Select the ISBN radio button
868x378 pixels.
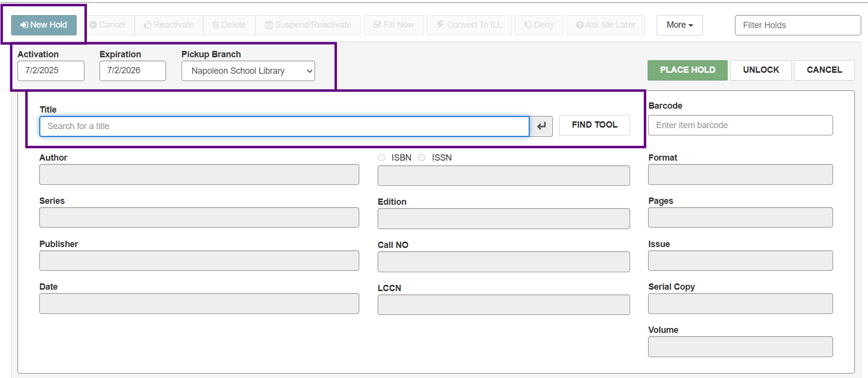382,158
